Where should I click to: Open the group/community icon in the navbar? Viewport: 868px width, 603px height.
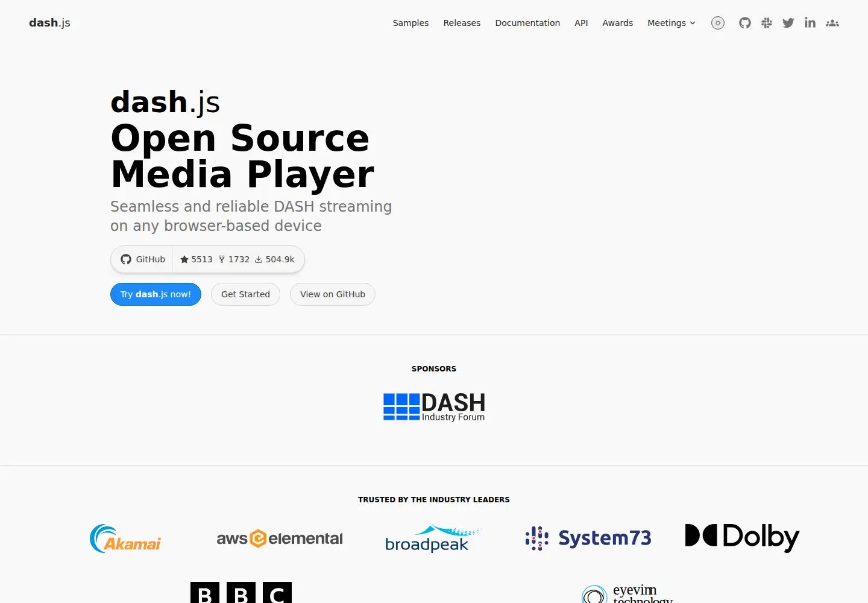pyautogui.click(x=832, y=23)
